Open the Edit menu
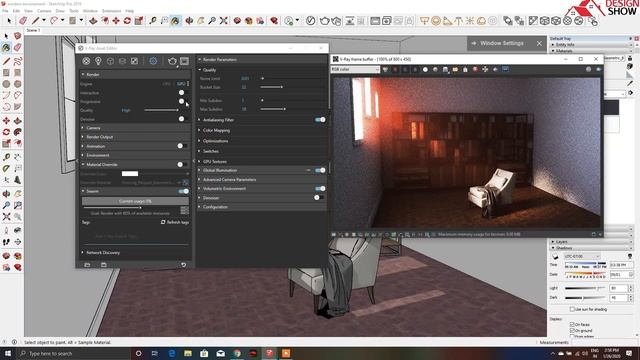The height and width of the screenshot is (360, 640). point(16,11)
